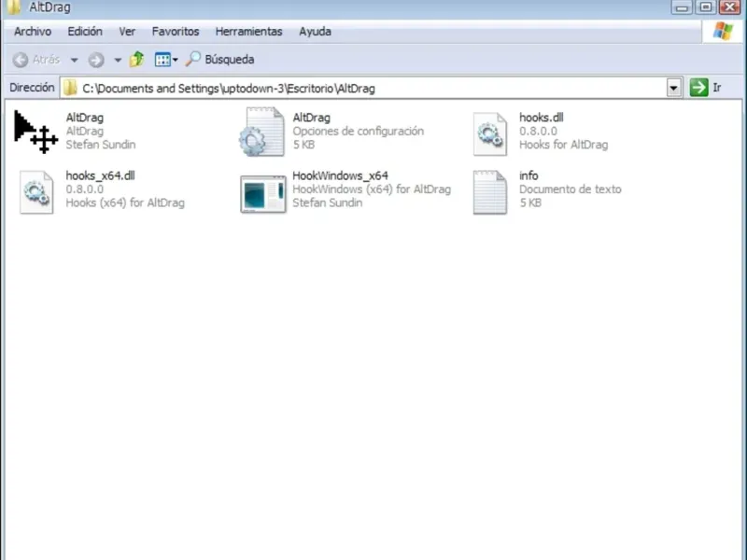Select the hooks_x64.dll file icon
This screenshot has height=560, width=747.
point(36,192)
